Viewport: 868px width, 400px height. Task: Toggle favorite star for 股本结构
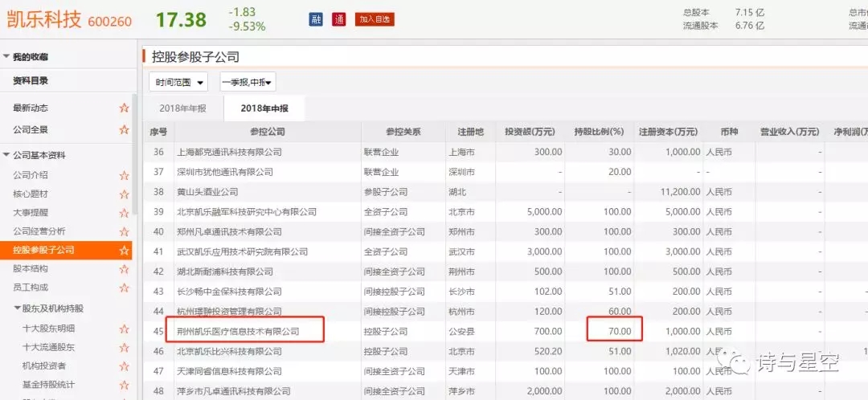[x=124, y=269]
